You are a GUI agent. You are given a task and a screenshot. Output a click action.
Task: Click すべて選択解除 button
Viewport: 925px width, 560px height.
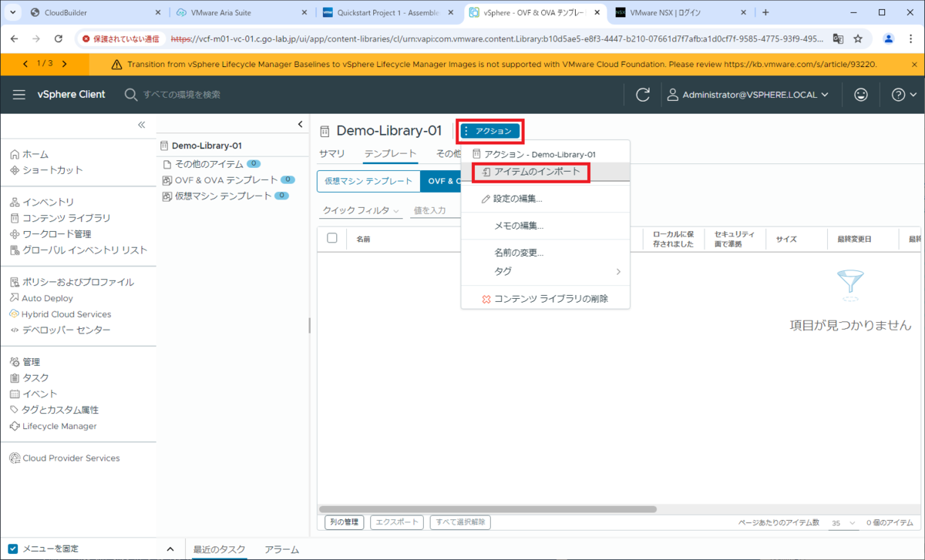pyautogui.click(x=460, y=522)
